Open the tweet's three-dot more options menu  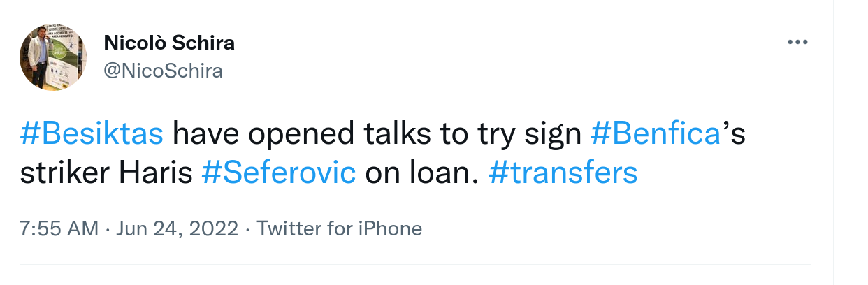tap(797, 43)
